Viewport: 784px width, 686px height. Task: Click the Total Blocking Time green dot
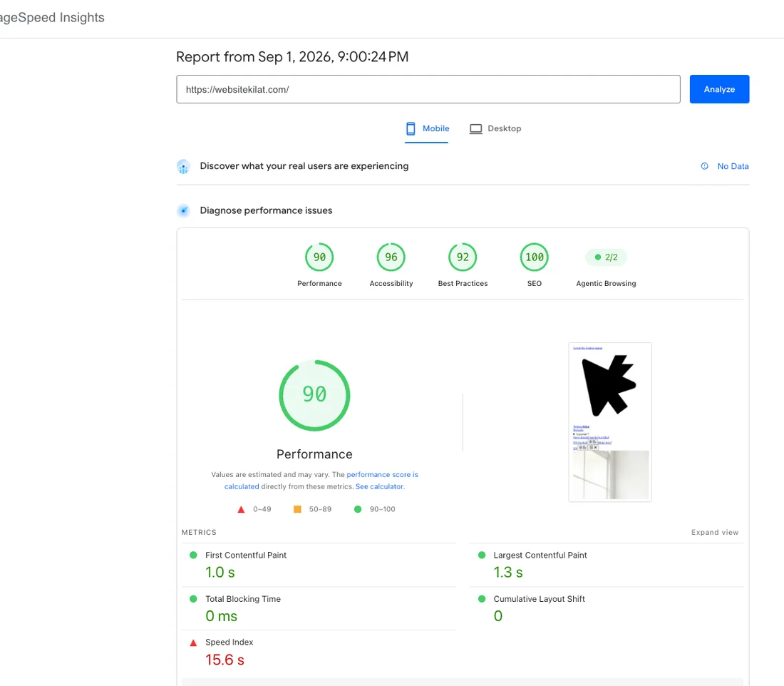click(193, 599)
